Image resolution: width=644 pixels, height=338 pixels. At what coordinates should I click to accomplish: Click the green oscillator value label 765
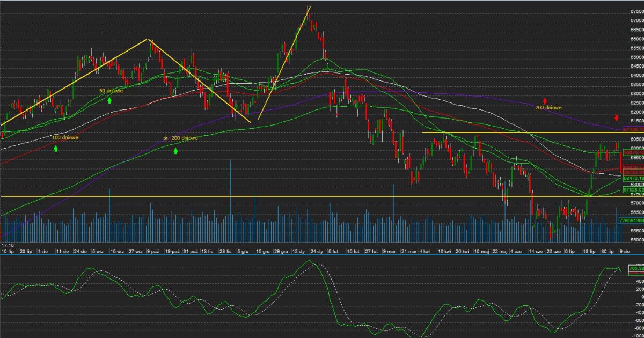635,268
